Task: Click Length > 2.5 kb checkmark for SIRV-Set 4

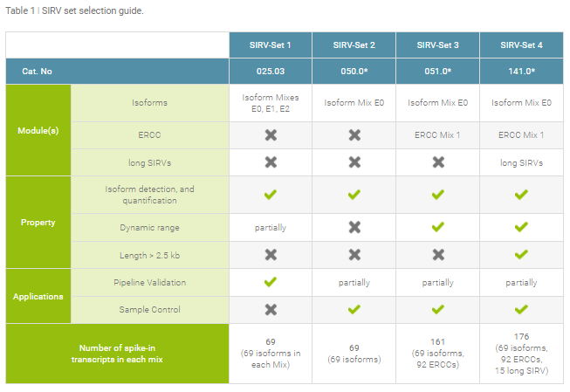Action: (521, 254)
